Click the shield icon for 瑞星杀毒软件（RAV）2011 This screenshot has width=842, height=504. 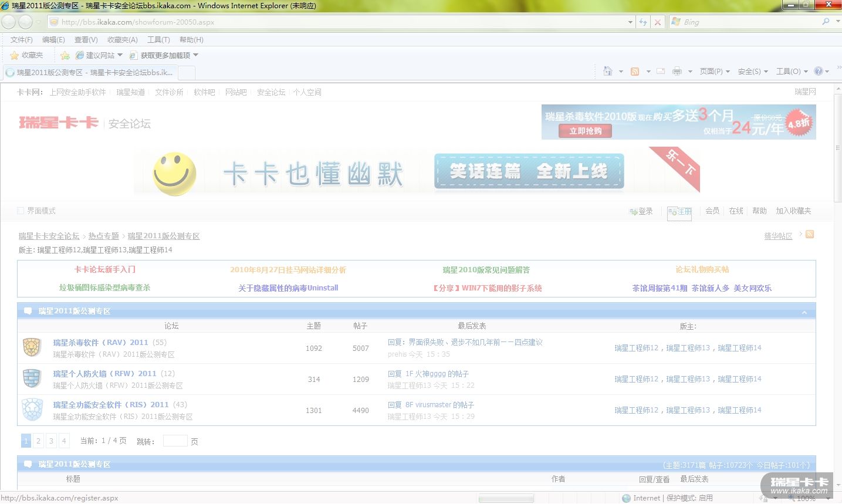point(32,347)
